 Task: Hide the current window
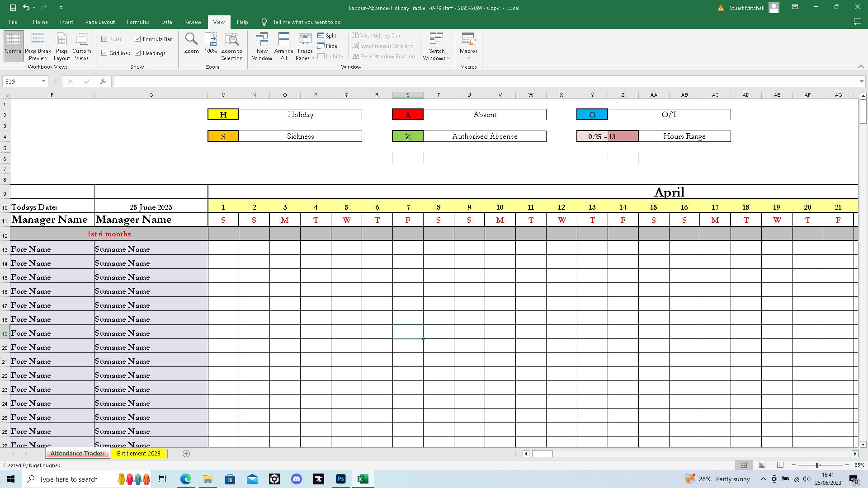(x=327, y=46)
